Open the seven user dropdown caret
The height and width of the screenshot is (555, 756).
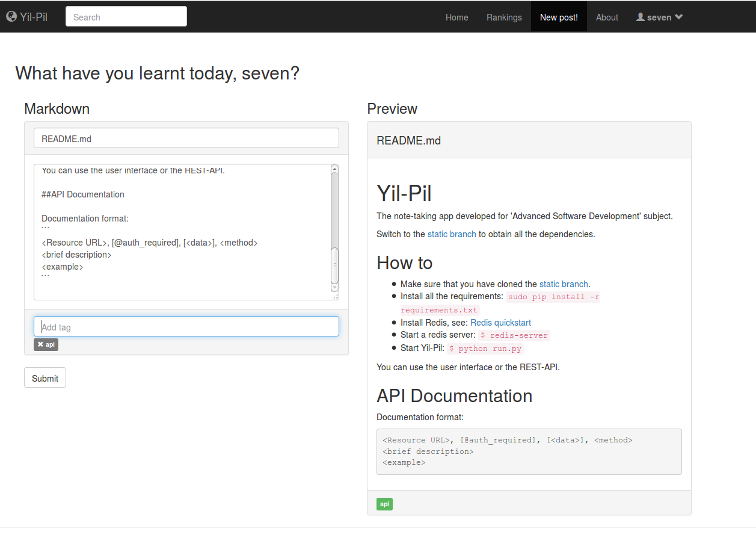click(678, 17)
